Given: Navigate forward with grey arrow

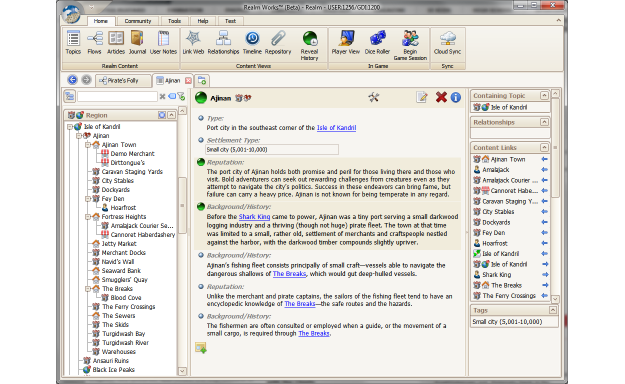Looking at the screenshot, I should (x=86, y=80).
